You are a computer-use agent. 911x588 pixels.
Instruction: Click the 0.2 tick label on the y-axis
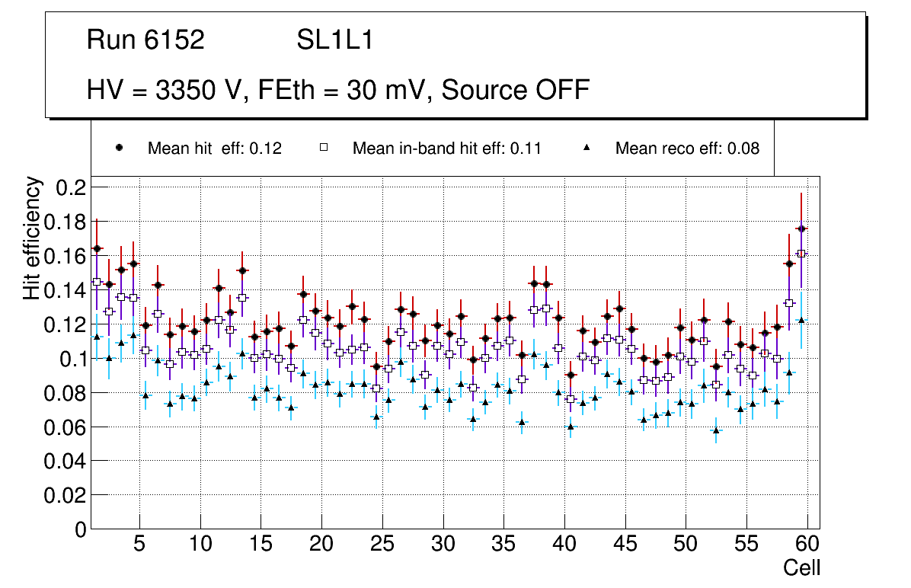[x=69, y=187]
